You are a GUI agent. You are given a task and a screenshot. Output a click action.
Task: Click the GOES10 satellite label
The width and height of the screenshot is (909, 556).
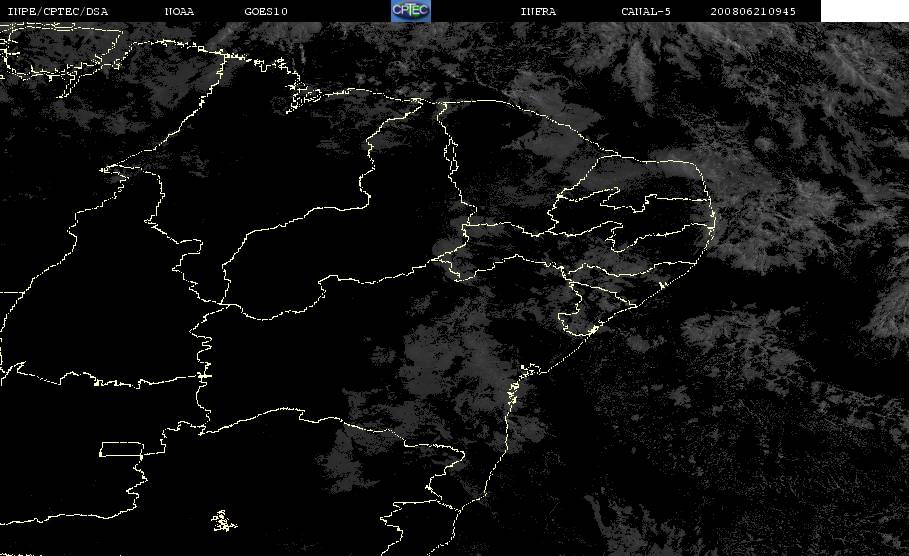266,12
